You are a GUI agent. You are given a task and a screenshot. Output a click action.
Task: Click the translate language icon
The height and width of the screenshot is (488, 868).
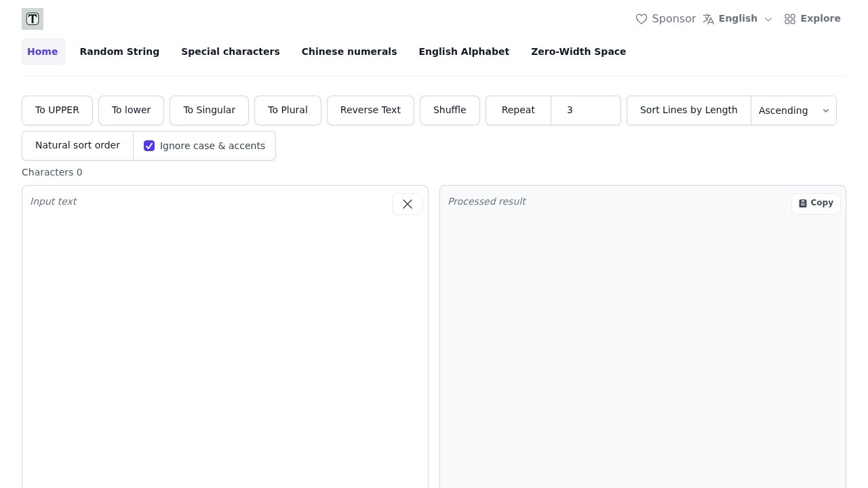click(x=708, y=19)
